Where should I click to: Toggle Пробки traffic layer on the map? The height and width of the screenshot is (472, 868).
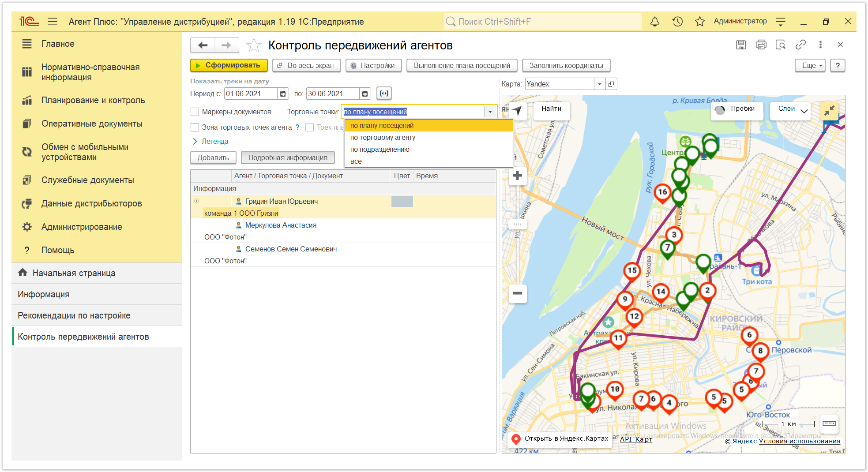coord(737,109)
